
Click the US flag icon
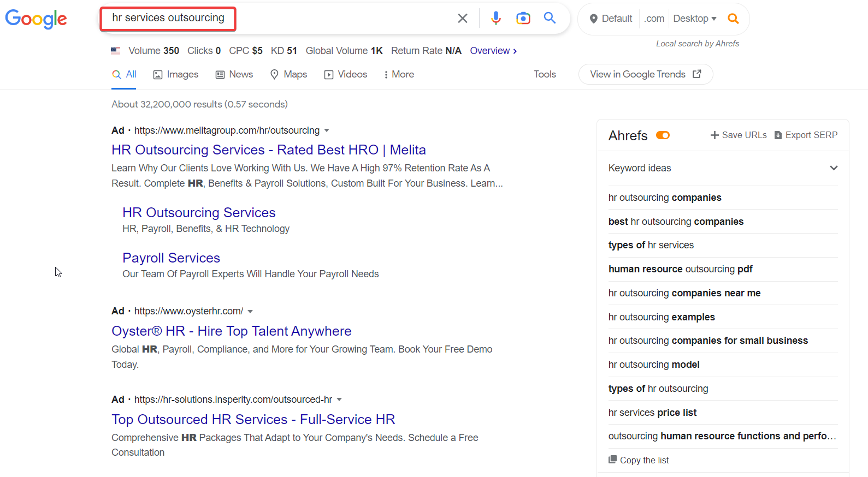tap(115, 51)
